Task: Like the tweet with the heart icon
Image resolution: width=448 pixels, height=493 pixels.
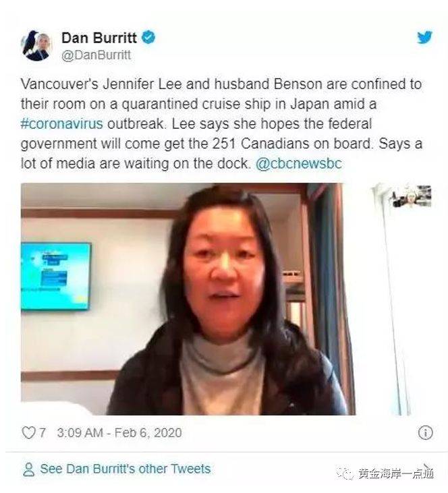Action: (x=28, y=432)
